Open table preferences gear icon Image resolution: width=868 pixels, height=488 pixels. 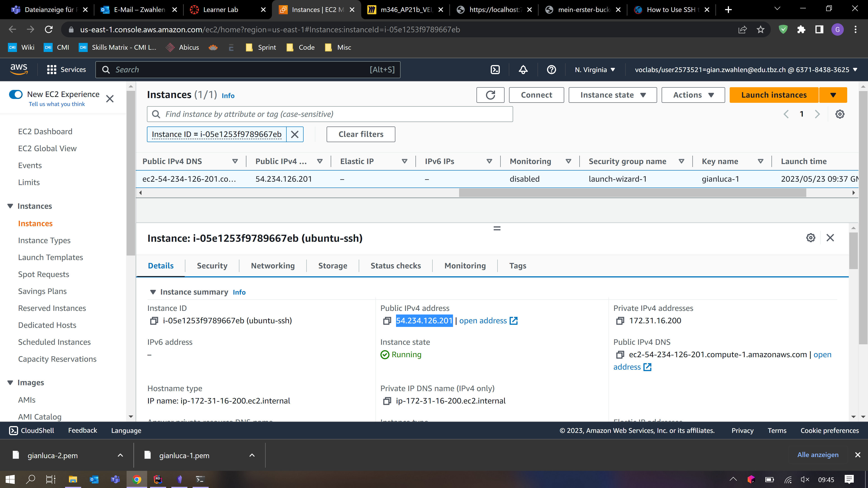click(x=840, y=114)
